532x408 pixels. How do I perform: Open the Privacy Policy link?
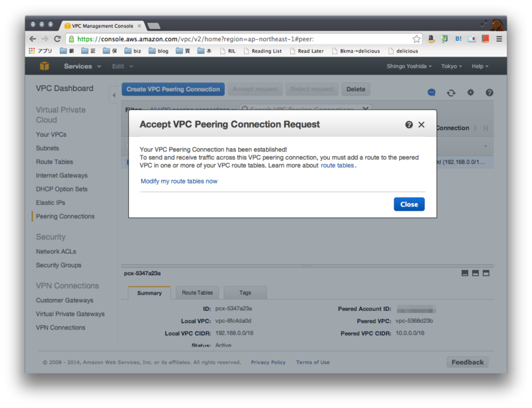pos(268,362)
